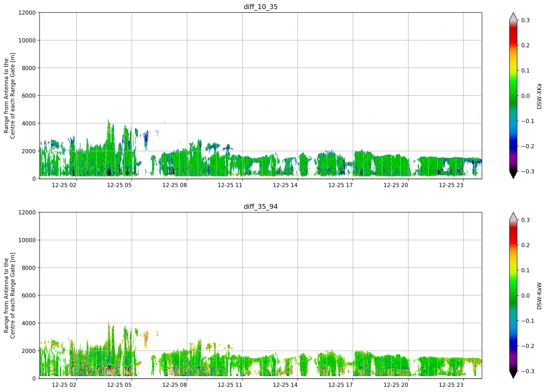The image size is (546, 392).
Task: Click the top plot y-axis range title
Action: [9, 96]
